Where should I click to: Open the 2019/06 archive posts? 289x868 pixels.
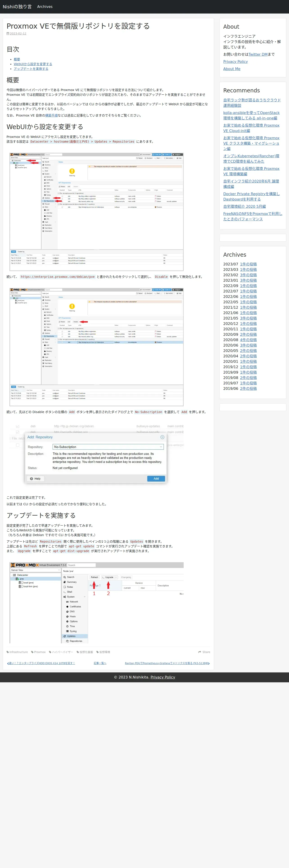248,388
